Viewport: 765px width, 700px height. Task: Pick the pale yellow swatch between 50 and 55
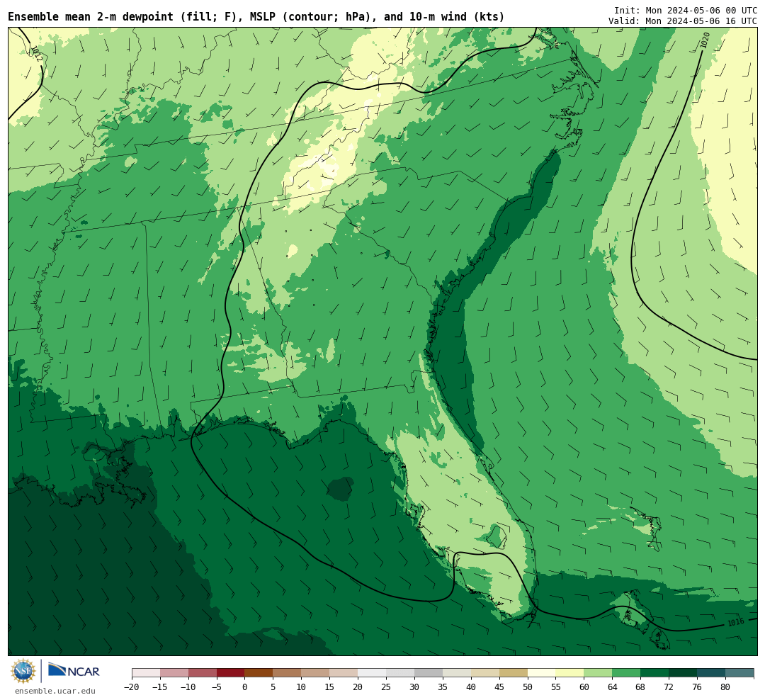point(542,673)
